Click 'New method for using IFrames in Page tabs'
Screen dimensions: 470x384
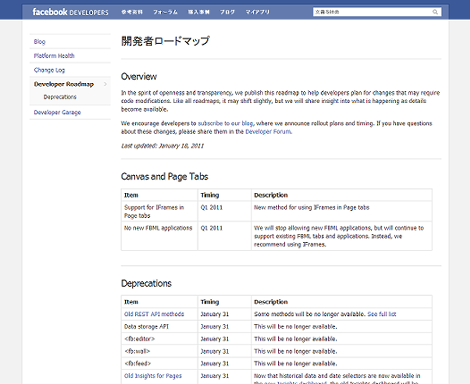[x=311, y=207]
